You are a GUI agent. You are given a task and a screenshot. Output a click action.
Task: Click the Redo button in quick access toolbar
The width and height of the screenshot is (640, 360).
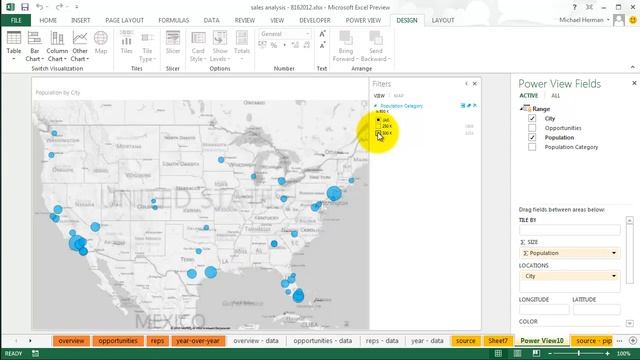[x=59, y=7]
